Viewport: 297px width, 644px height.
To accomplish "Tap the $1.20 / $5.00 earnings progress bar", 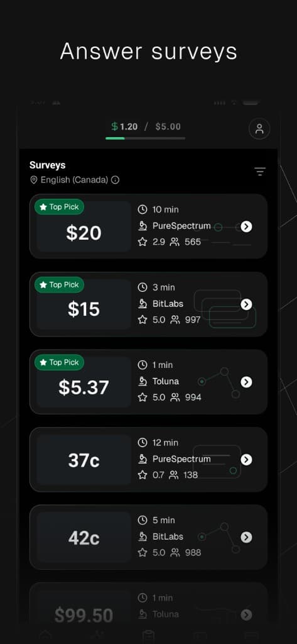I will pyautogui.click(x=145, y=138).
